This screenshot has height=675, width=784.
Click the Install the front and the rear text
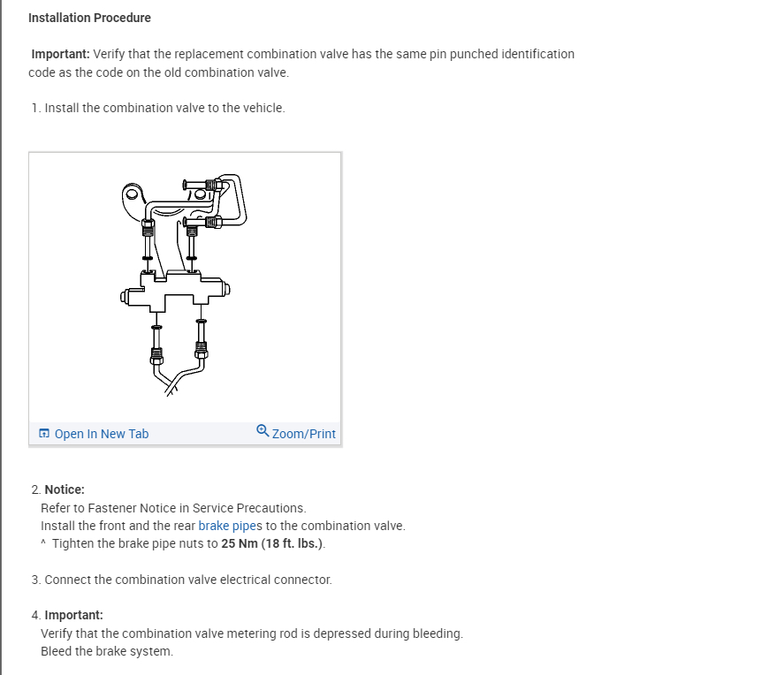(118, 526)
